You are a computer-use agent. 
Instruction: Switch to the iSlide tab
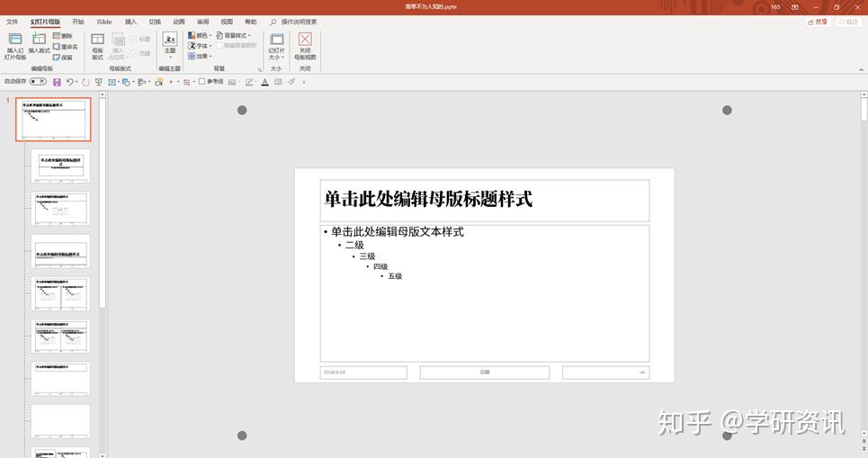coord(104,22)
